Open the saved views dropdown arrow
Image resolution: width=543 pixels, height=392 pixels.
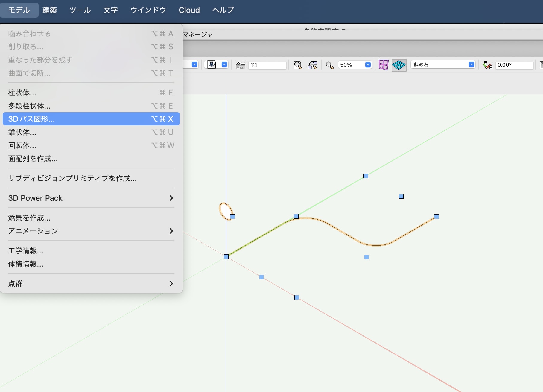pyautogui.click(x=224, y=65)
